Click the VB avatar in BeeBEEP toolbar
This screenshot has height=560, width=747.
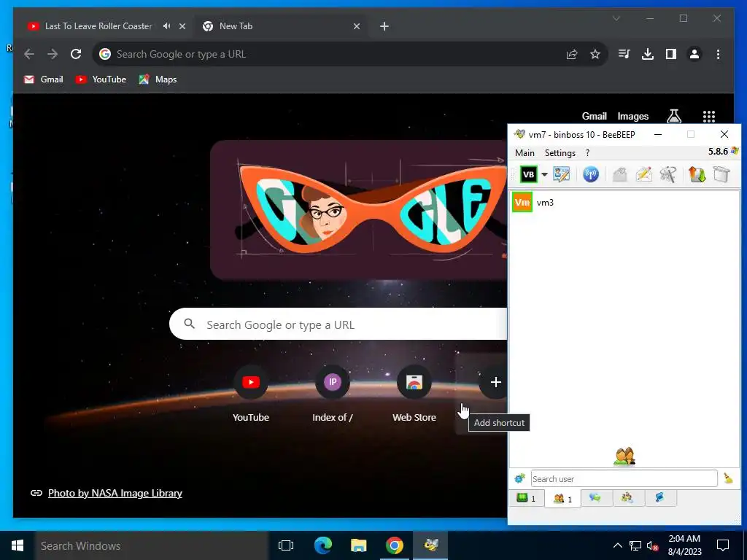click(528, 174)
